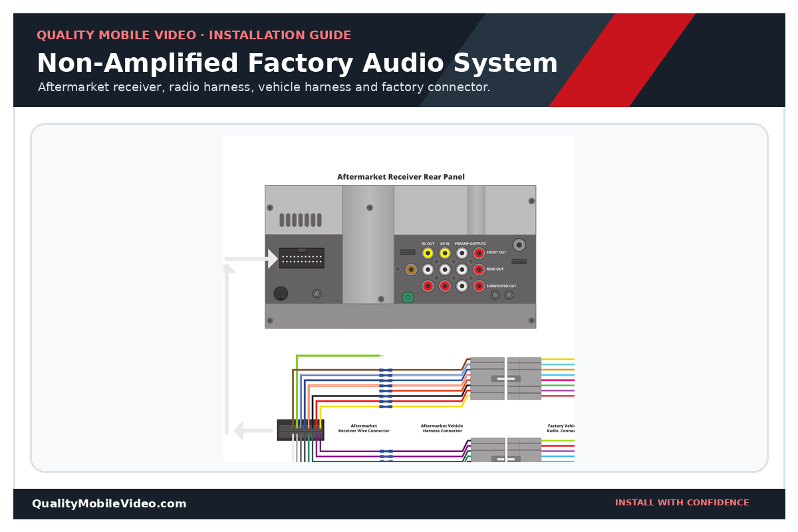Click the yellow AV IN RCA jack
Viewport: 798px width, 532px height.
coord(445,253)
